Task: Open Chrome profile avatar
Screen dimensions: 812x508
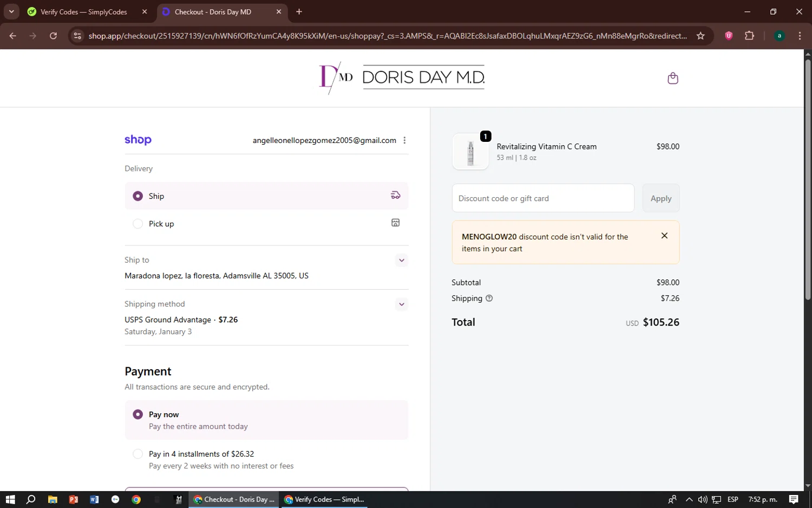Action: 780,36
